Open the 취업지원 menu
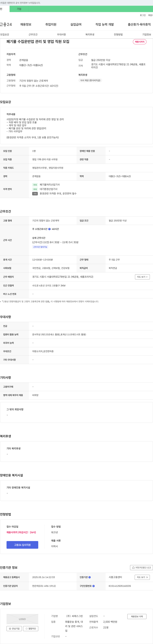153x644 pixels. 51,24
